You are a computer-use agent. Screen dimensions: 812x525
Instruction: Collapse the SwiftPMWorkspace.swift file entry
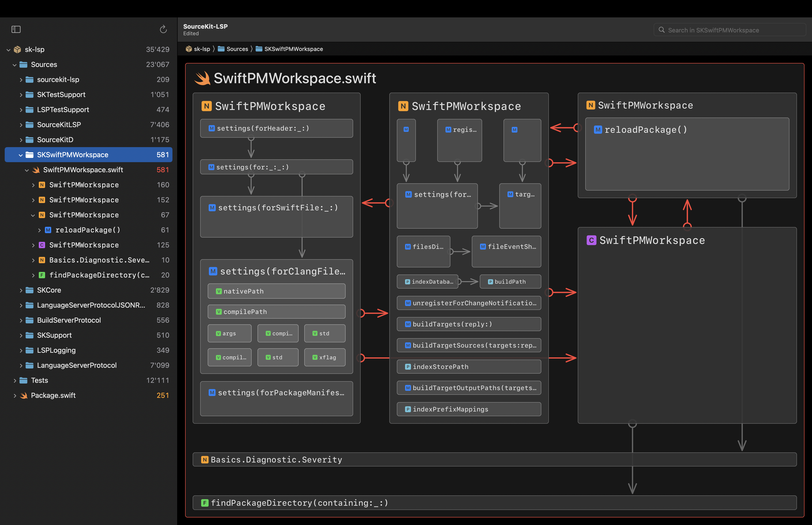point(27,170)
